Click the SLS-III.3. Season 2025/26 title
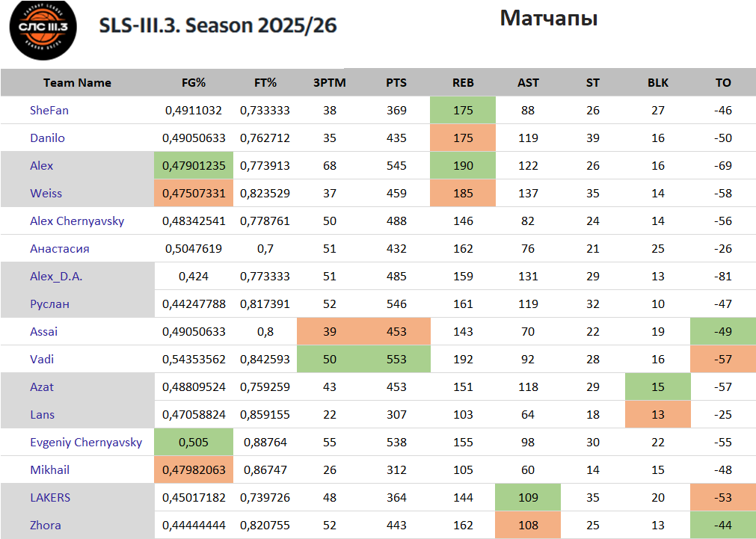The height and width of the screenshot is (539, 756). click(x=218, y=25)
